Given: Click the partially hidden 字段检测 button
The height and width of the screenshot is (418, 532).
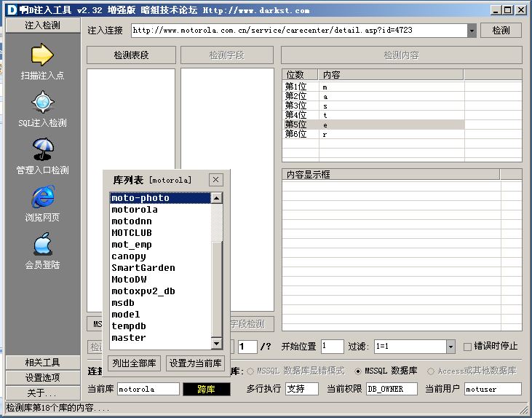Looking at the screenshot, I should click(x=252, y=324).
